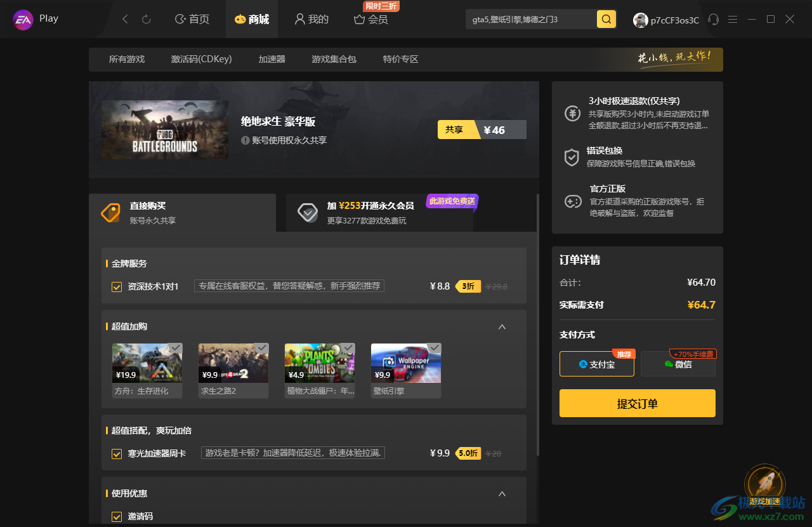
Task: Click the 合计 ¥64.70 total value
Action: pyautogui.click(x=701, y=283)
